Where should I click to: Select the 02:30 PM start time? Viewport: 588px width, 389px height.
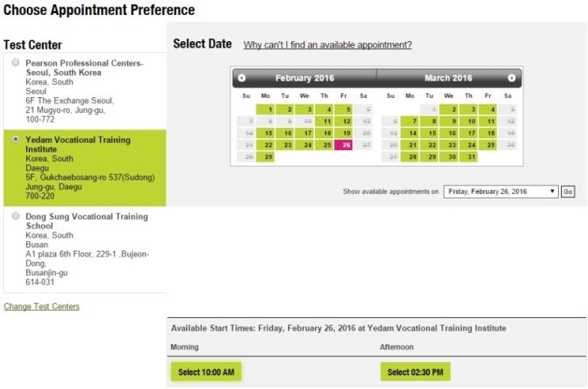[x=415, y=372]
